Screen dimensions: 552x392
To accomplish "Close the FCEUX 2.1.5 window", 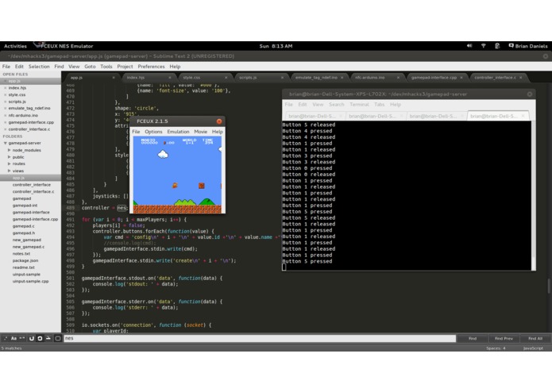I will click(x=219, y=121).
